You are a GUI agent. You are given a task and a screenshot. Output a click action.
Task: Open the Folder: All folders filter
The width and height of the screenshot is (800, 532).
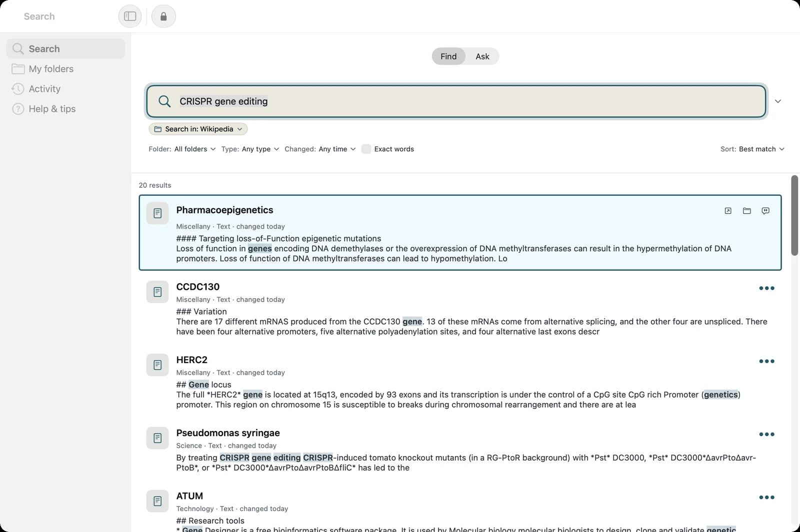(x=182, y=149)
